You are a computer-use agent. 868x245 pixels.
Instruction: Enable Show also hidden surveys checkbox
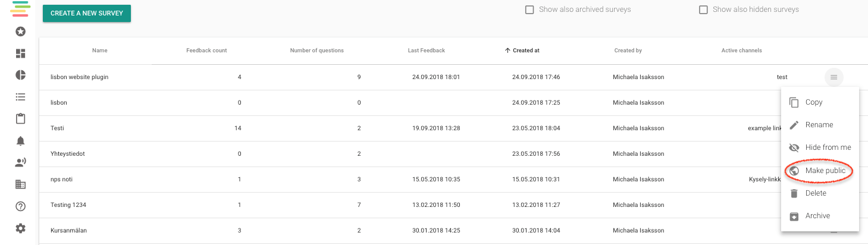(x=703, y=10)
